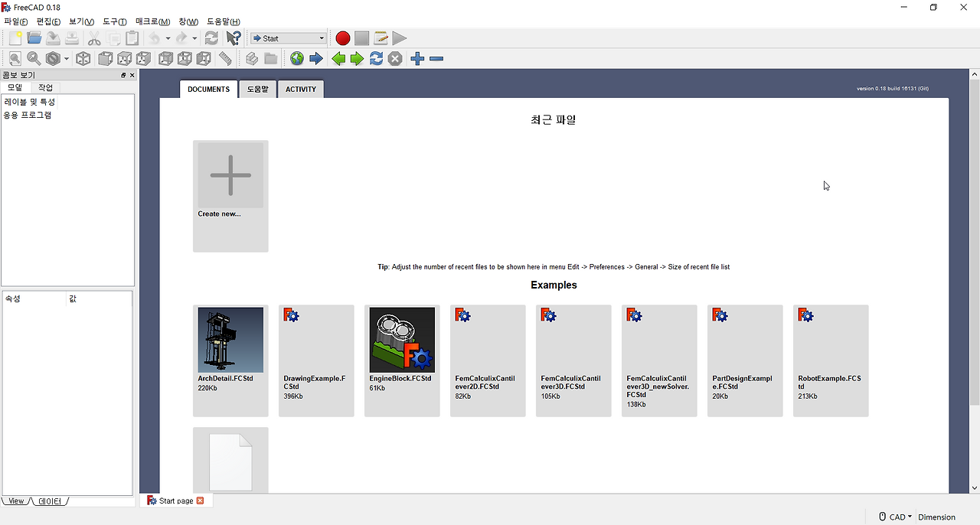Zoom in using the plus icon
Viewport: 980px width, 525px height.
pyautogui.click(x=417, y=58)
